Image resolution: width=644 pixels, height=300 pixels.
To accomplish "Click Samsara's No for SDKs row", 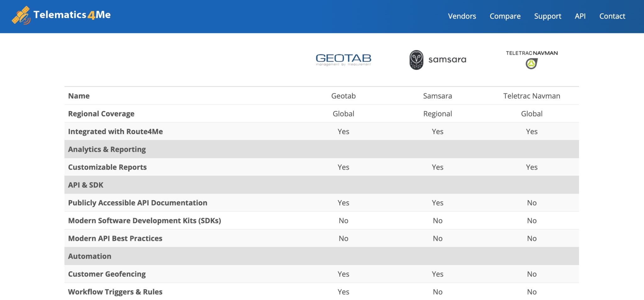I will [x=437, y=221].
